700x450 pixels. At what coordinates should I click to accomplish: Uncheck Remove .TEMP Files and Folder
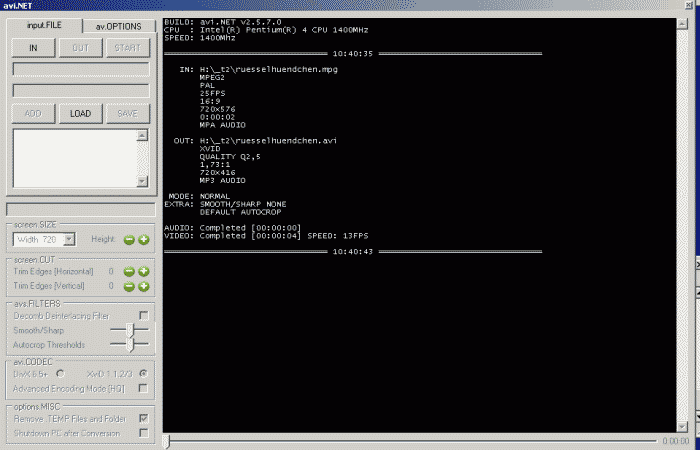(x=143, y=418)
